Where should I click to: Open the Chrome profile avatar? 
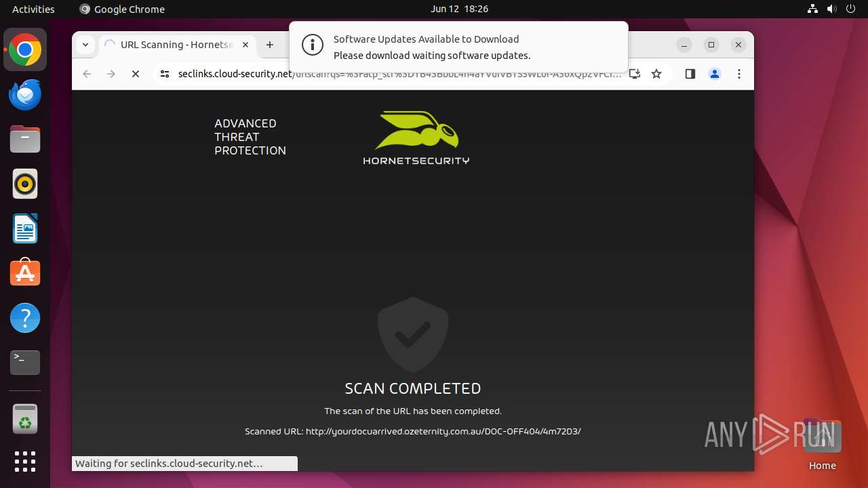715,74
